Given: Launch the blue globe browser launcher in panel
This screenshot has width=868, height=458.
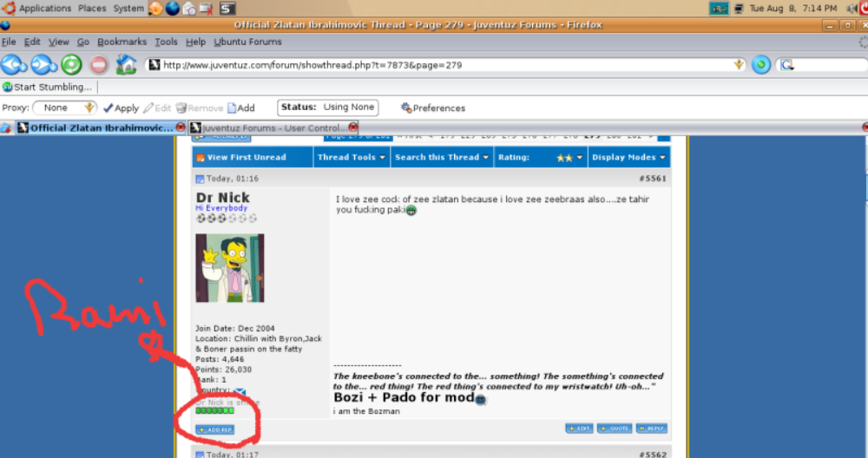Looking at the screenshot, I should click(173, 9).
